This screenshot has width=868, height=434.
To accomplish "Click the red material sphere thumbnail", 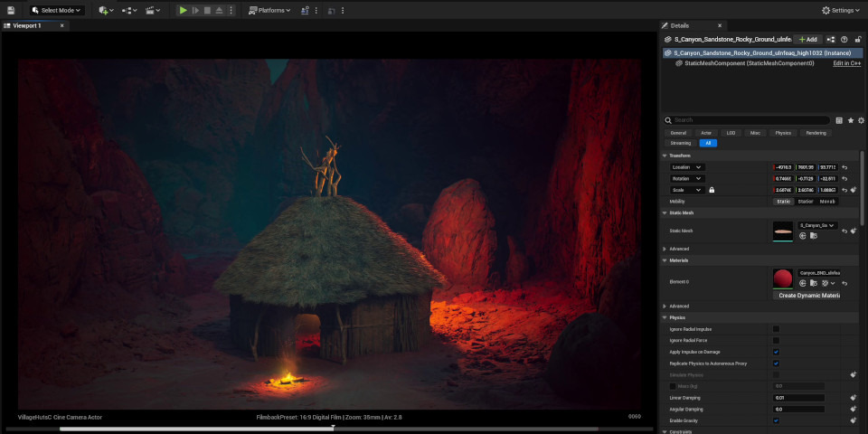I will pos(783,278).
